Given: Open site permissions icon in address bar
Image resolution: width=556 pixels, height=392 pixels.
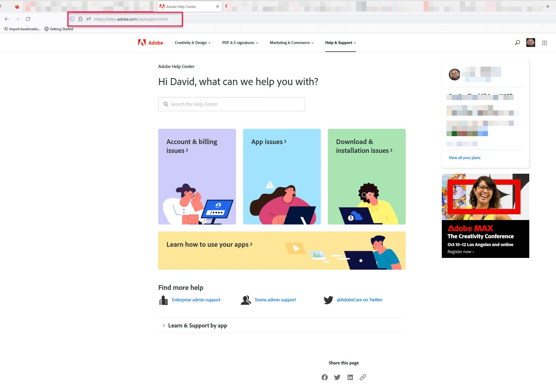Looking at the screenshot, I should tap(89, 19).
